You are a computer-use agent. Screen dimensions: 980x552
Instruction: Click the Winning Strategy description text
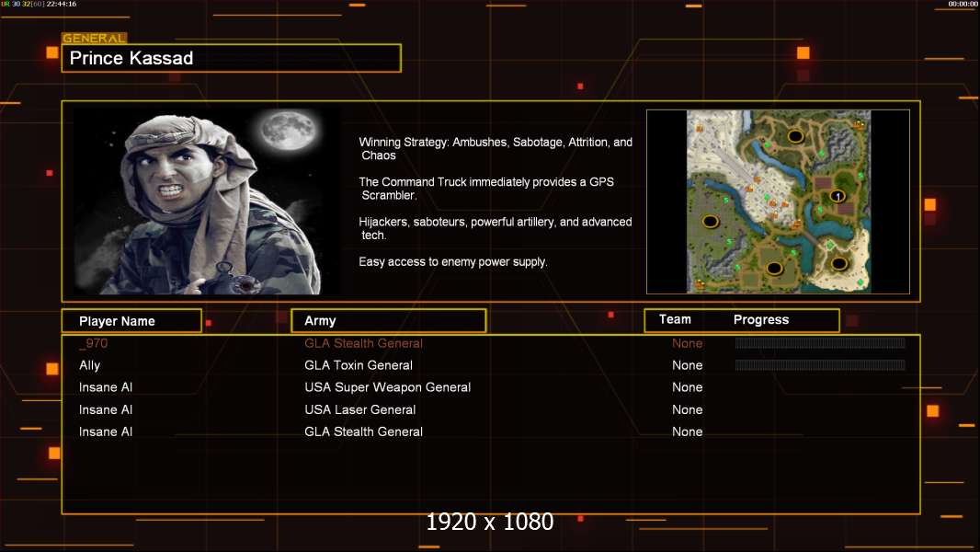tap(496, 149)
